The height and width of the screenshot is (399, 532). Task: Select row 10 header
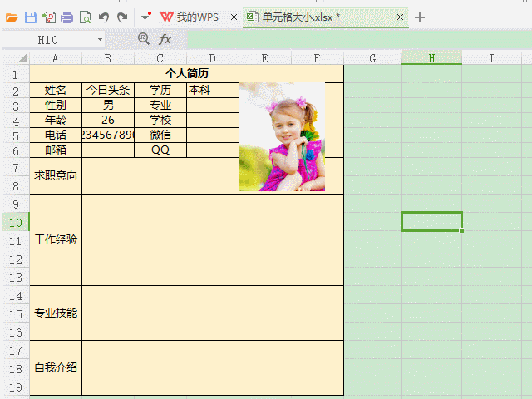tap(15, 222)
